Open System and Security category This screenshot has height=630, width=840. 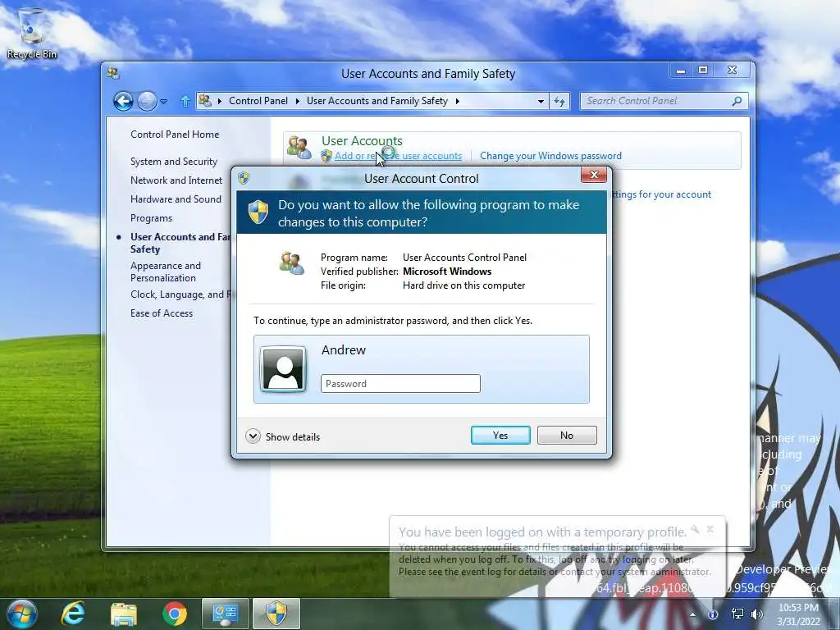174,162
